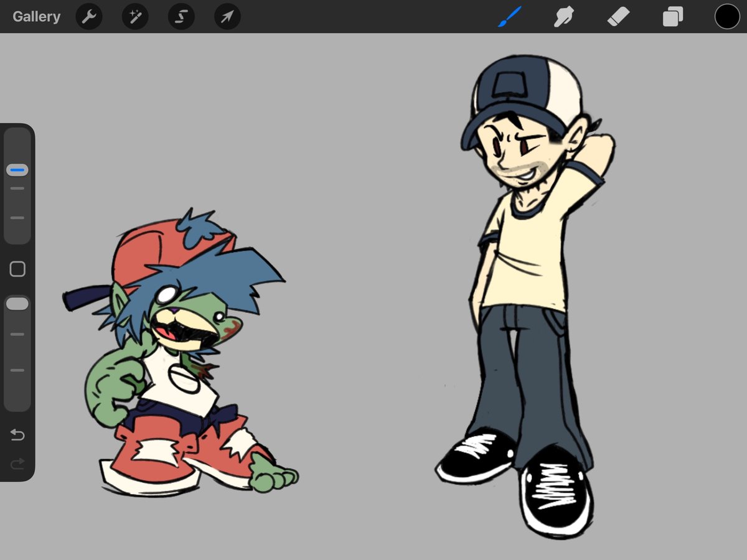The height and width of the screenshot is (560, 747).
Task: Expand the Adjustments options via the wand
Action: pos(134,17)
